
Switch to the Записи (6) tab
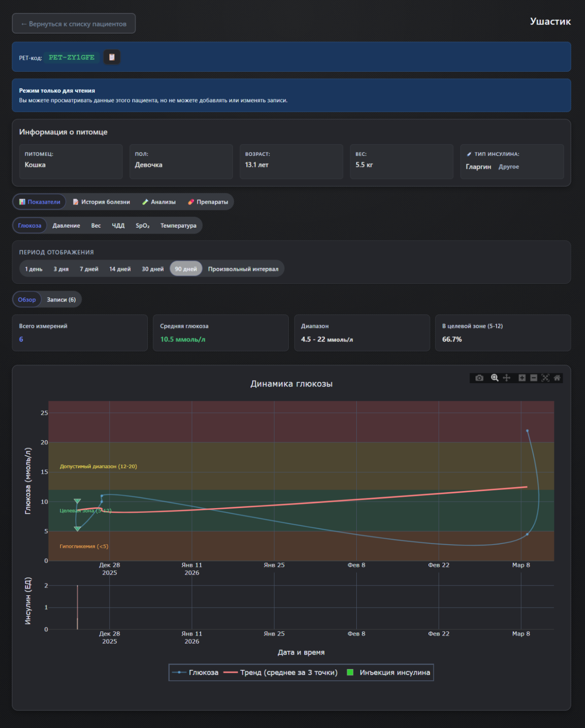pos(61,300)
